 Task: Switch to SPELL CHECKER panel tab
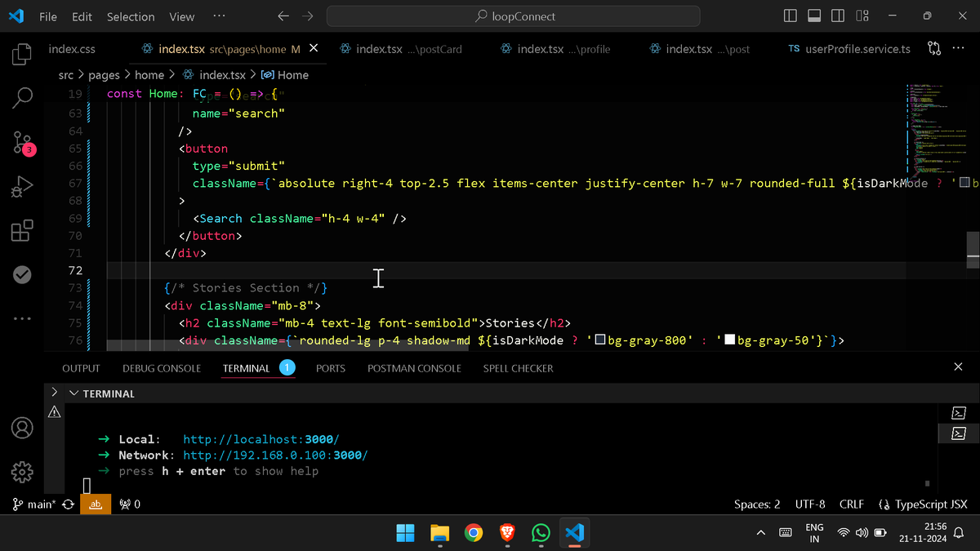(518, 368)
